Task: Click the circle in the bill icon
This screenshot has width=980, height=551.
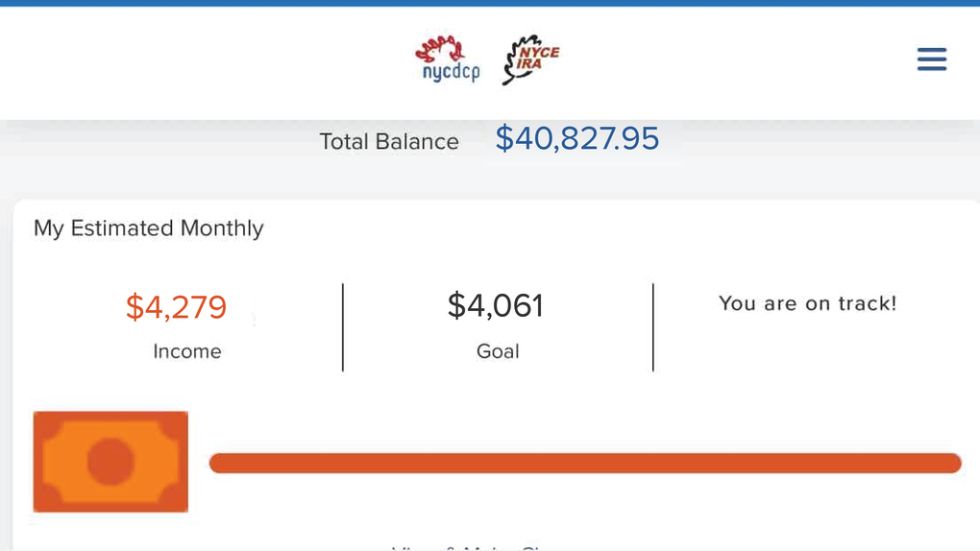Action: coord(110,462)
